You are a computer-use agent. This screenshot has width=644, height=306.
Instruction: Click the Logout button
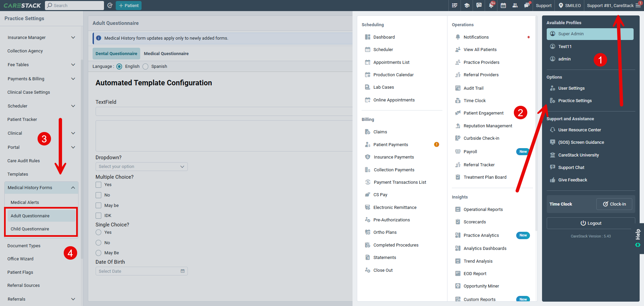point(591,223)
